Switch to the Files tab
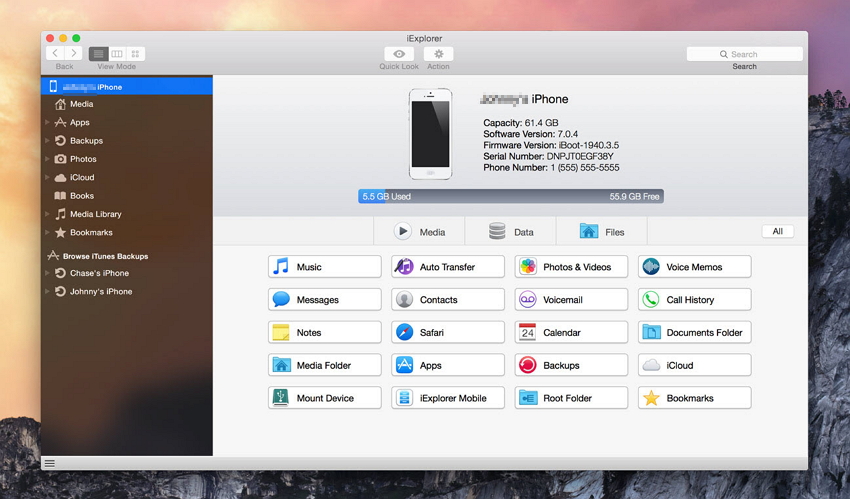The height and width of the screenshot is (499, 850). point(601,232)
